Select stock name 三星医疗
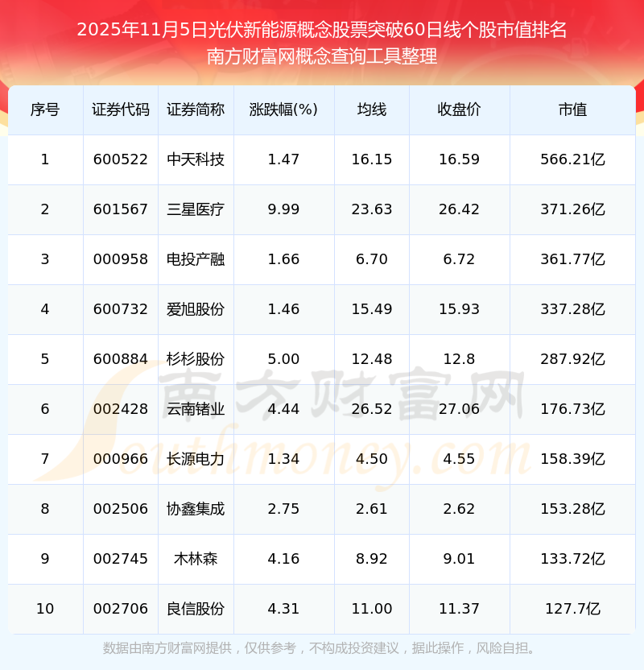Image resolution: width=644 pixels, height=670 pixels. tap(196, 209)
